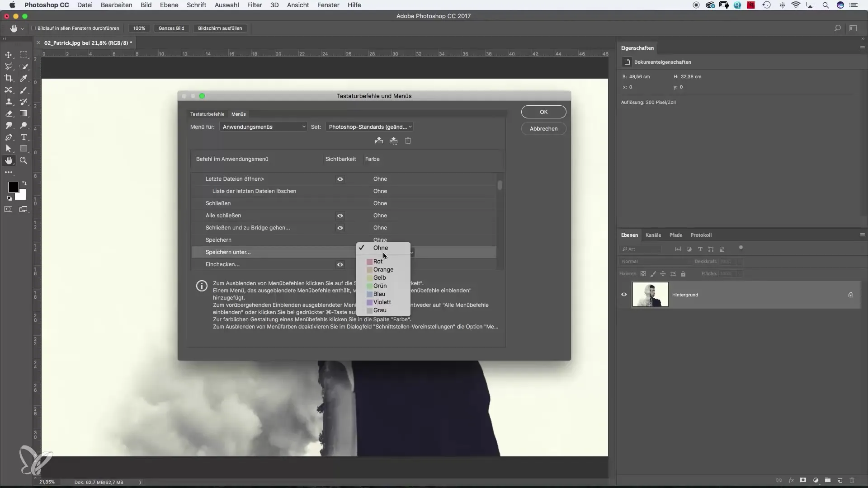Select the Path Selection tool
Image resolution: width=868 pixels, height=488 pixels.
(9, 149)
